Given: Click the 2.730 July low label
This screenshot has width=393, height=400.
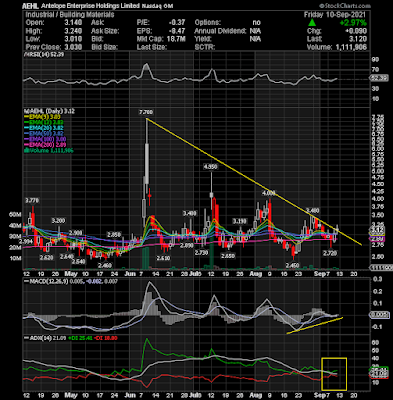Looking at the screenshot, I should (201, 253).
